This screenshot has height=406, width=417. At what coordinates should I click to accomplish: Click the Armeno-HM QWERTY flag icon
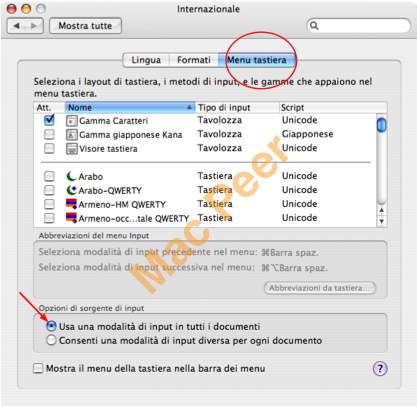pos(71,204)
